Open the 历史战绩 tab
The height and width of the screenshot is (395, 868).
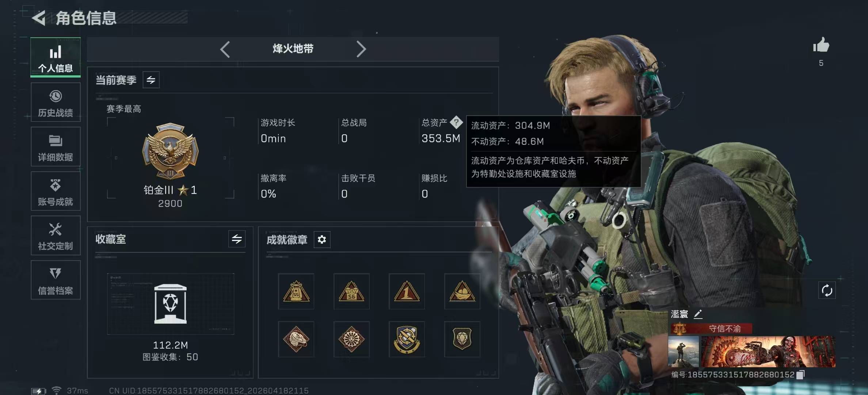56,102
